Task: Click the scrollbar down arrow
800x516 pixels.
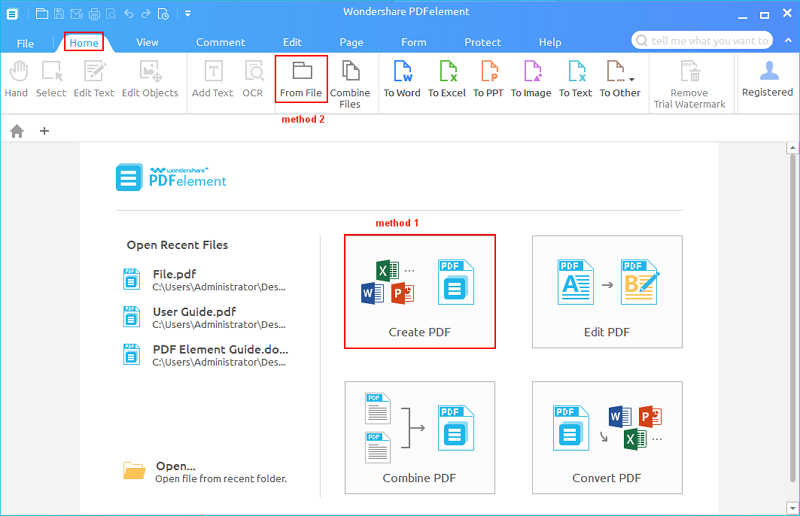Action: (x=792, y=508)
